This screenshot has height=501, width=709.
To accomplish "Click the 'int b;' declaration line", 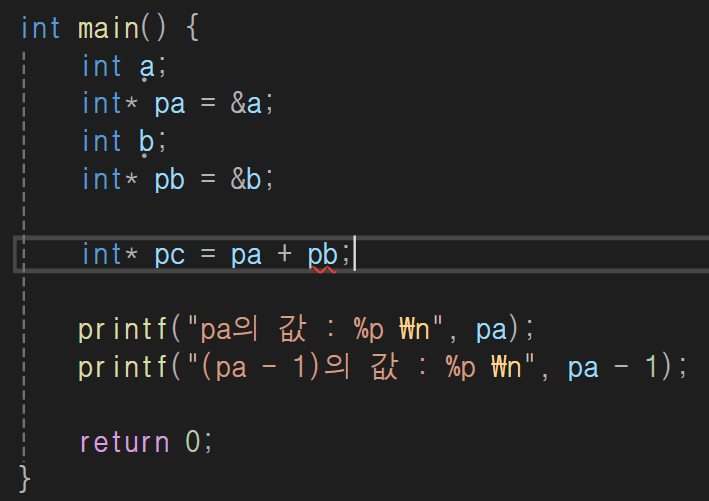I will 124,141.
